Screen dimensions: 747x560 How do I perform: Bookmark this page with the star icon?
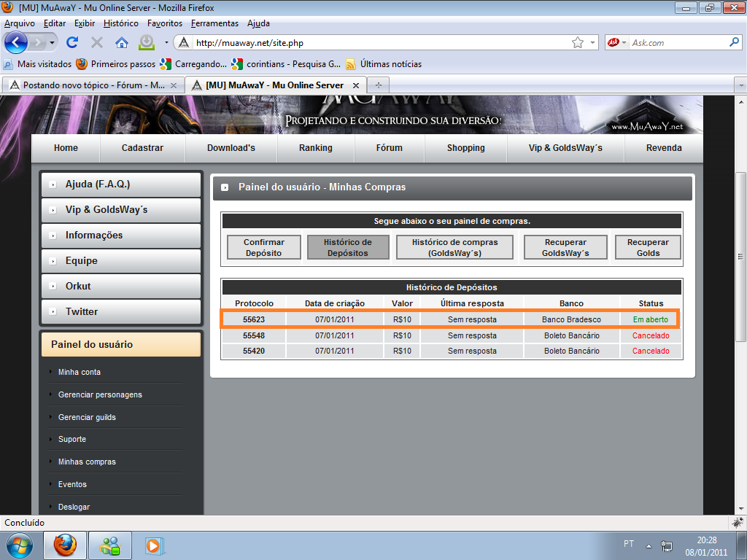pos(577,42)
